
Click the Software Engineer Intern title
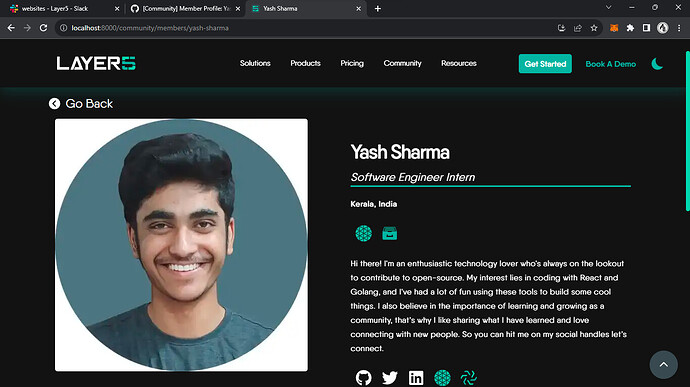click(413, 177)
